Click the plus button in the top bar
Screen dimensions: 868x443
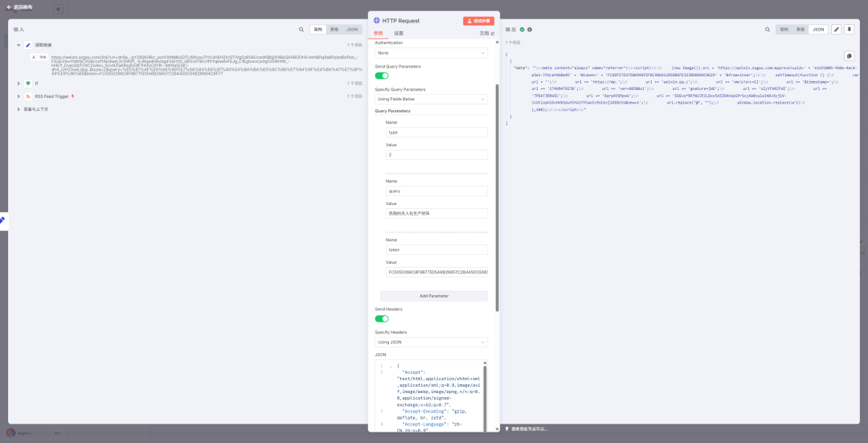(x=59, y=10)
